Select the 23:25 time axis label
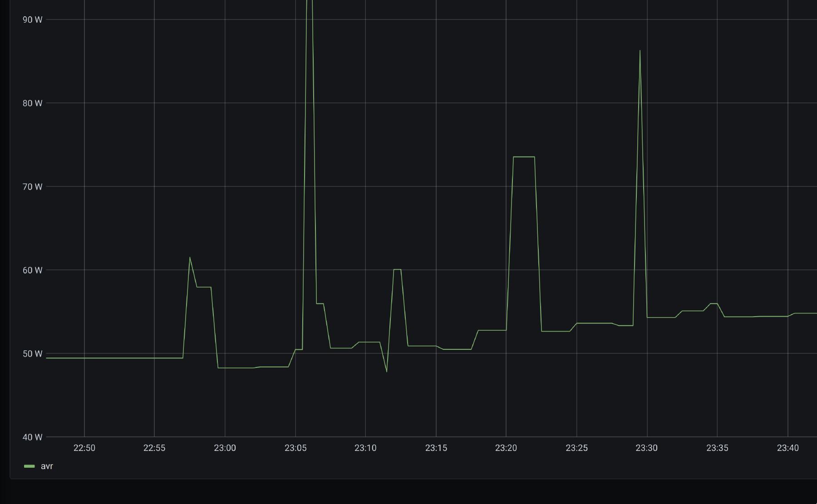The height and width of the screenshot is (504, 817). point(576,448)
